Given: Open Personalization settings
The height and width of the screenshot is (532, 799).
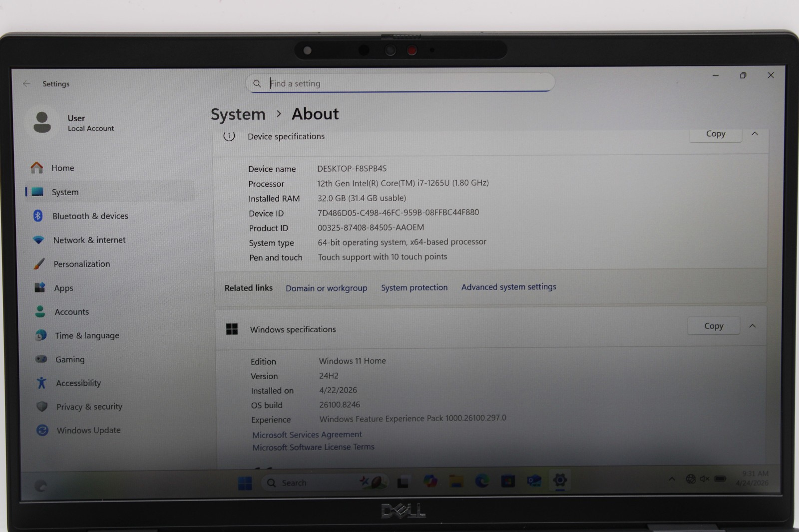Looking at the screenshot, I should [x=81, y=264].
